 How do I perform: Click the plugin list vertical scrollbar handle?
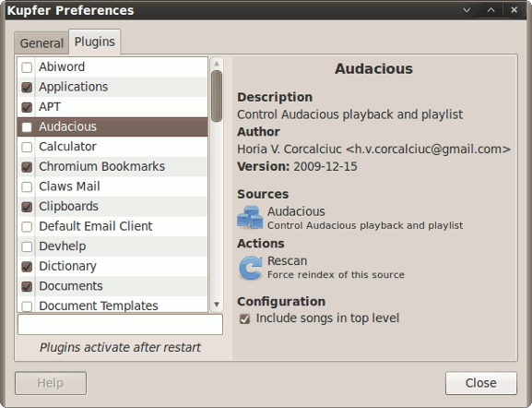pos(217,96)
